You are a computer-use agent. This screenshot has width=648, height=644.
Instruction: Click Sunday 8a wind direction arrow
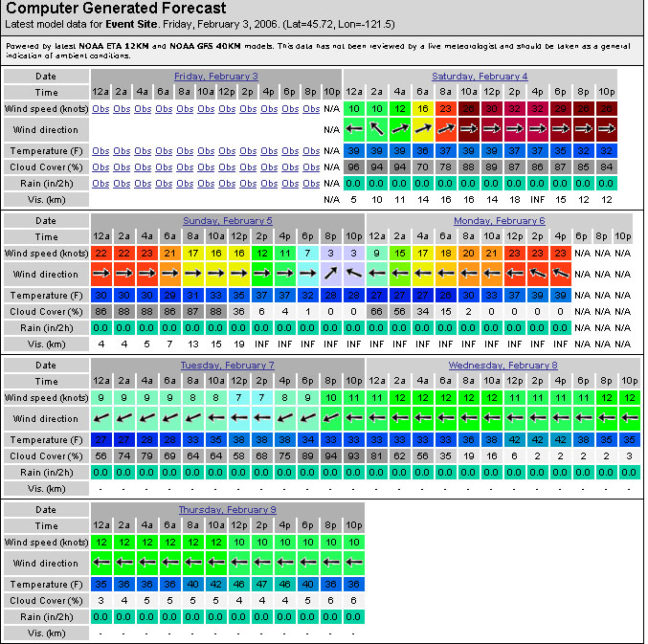[193, 274]
